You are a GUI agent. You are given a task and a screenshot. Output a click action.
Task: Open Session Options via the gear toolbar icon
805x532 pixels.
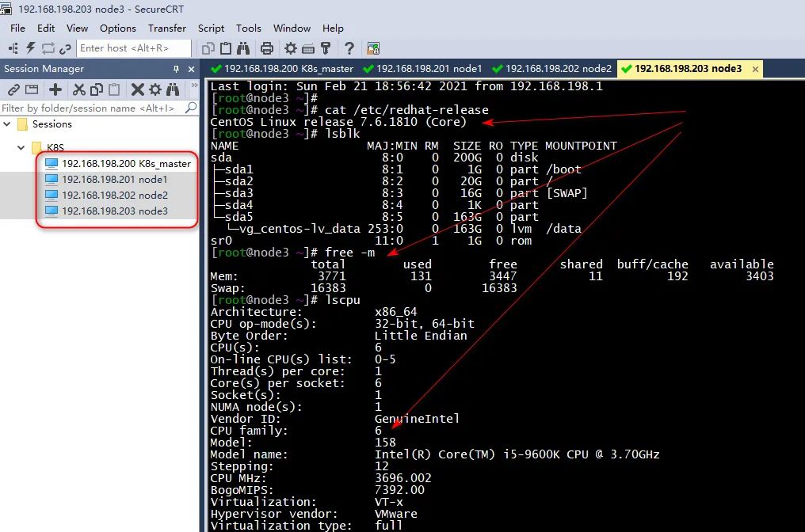291,47
